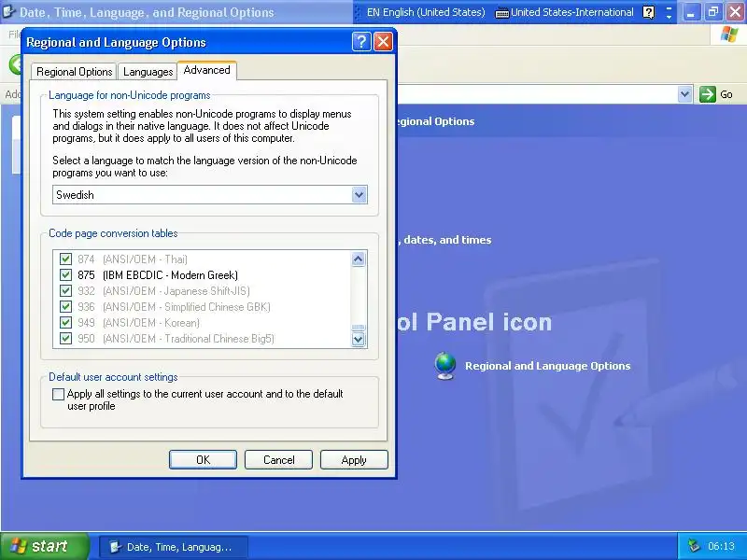
Task: Toggle code page 932 Japanese Shift-JIS checkbox
Action: click(x=65, y=290)
